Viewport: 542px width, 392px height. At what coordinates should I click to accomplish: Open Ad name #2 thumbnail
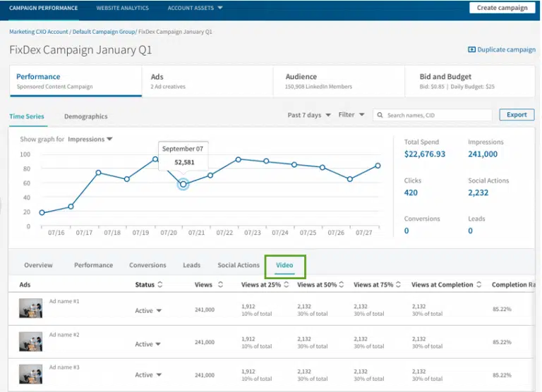pos(30,342)
